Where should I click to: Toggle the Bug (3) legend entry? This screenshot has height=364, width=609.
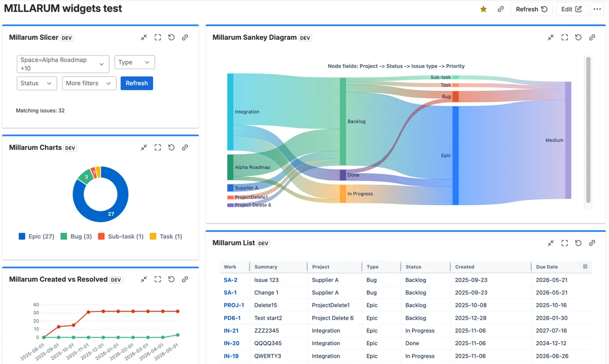pyautogui.click(x=76, y=236)
